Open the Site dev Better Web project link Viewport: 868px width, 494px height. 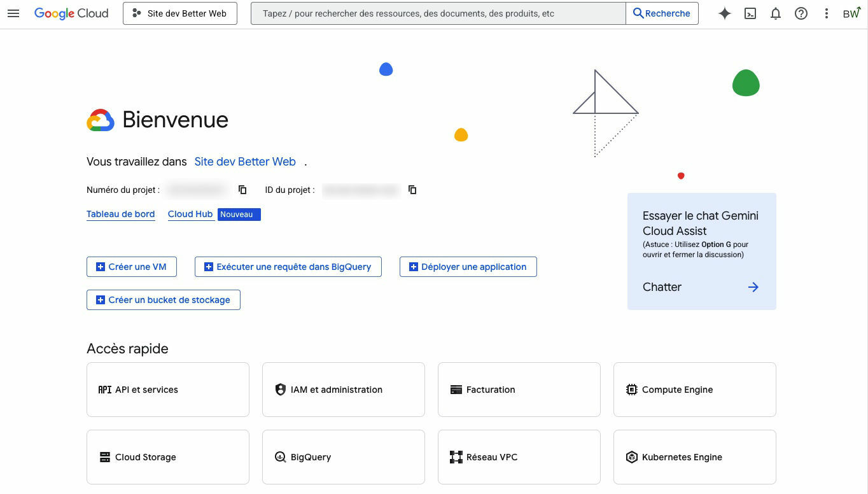[x=245, y=162]
